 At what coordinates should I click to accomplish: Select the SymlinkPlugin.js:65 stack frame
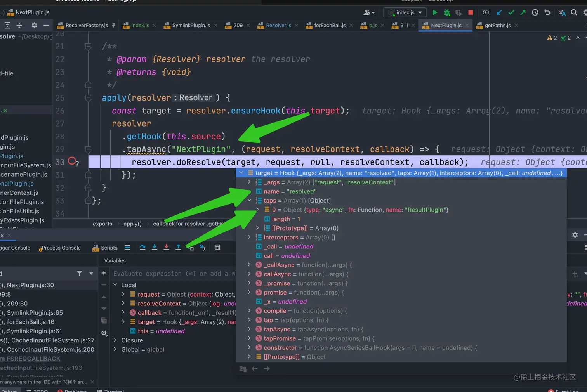click(35, 313)
